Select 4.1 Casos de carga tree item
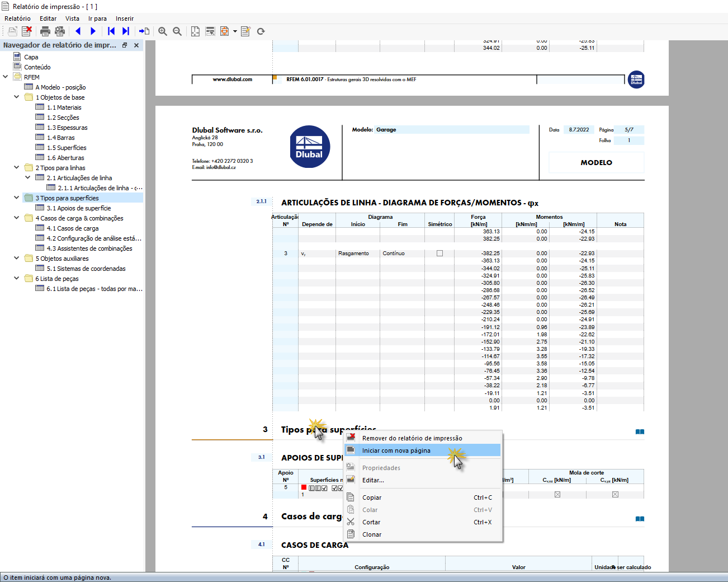Screen dimensions: 728x582 (x=73, y=228)
